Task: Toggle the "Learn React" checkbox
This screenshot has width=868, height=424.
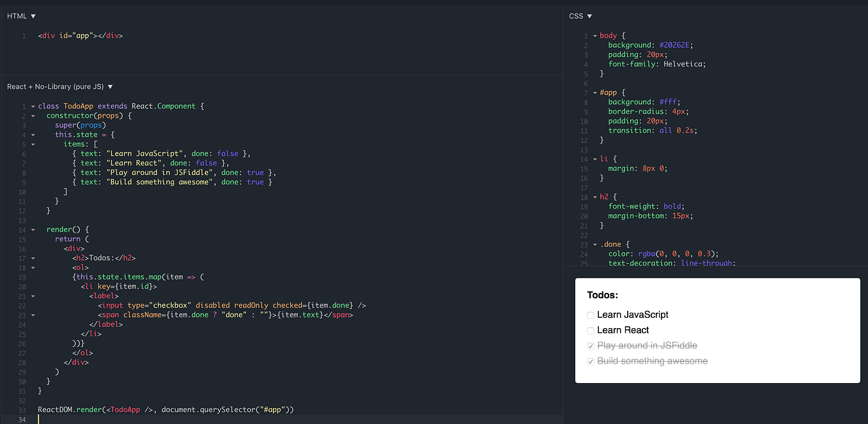Action: coord(590,330)
